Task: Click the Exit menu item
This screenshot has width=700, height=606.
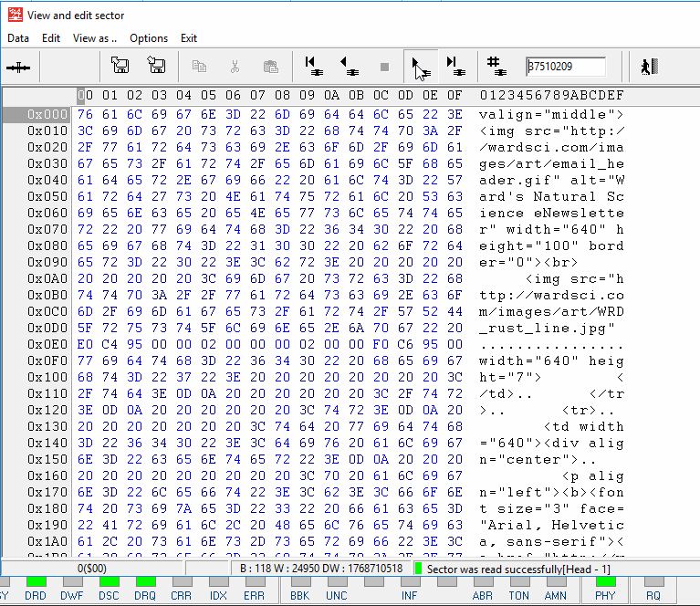Action: (x=189, y=38)
